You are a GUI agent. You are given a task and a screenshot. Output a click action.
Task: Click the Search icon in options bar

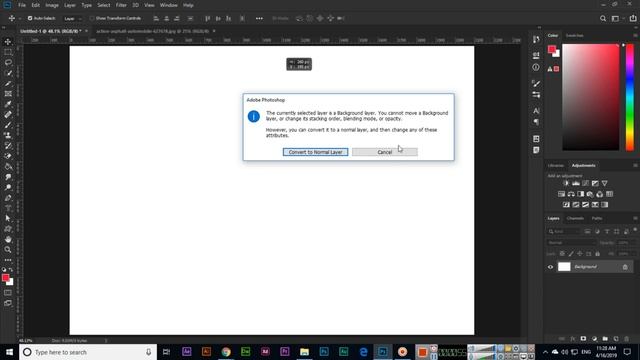click(x=603, y=18)
